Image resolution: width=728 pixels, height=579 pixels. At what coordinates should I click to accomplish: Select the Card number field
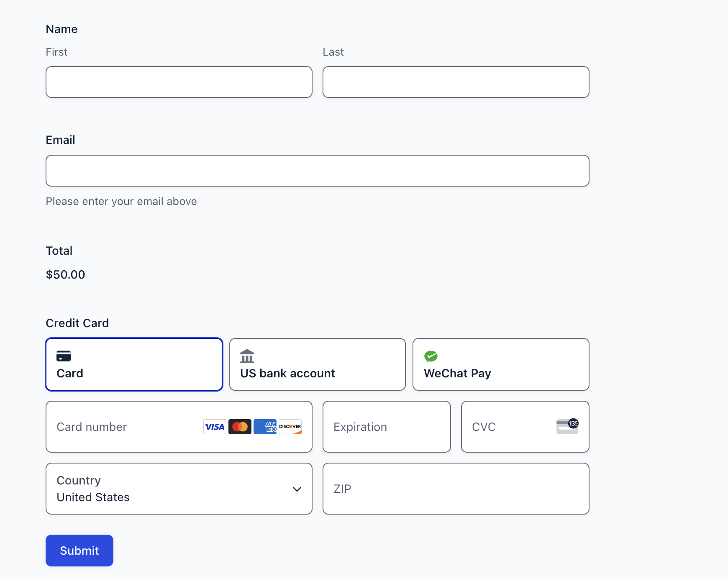click(x=117, y=427)
